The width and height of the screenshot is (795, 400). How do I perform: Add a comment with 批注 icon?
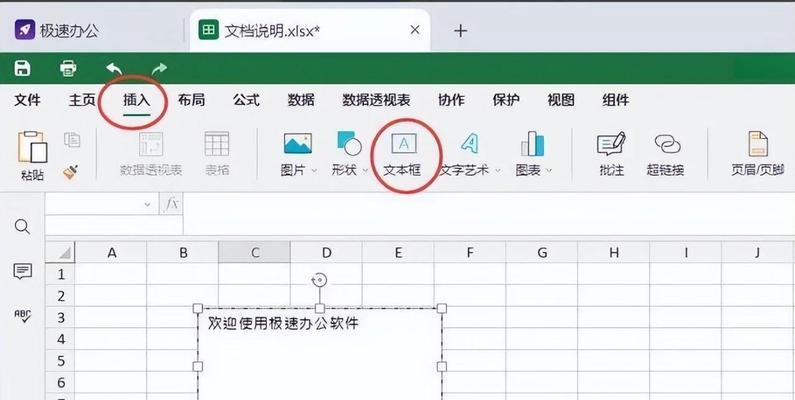611,144
